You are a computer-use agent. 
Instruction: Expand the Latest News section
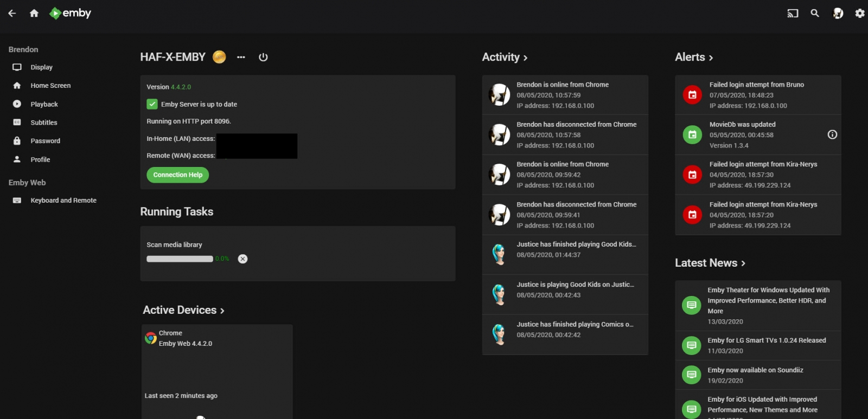point(710,263)
